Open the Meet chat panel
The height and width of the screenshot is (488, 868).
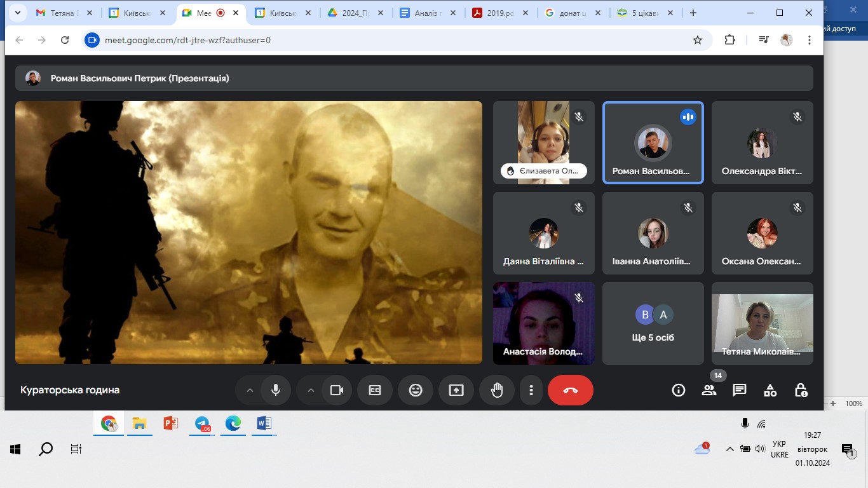tap(739, 390)
